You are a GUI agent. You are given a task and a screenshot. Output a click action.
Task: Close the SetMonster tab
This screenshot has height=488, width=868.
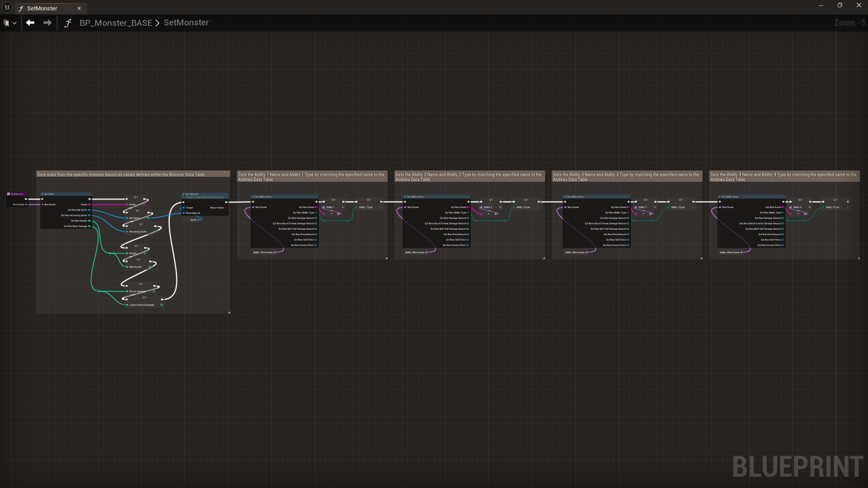point(79,9)
